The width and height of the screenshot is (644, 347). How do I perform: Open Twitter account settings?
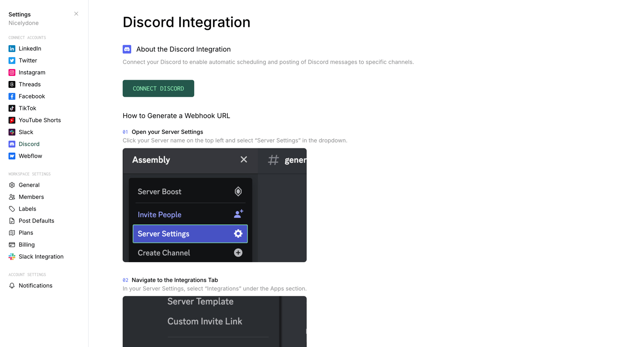pyautogui.click(x=28, y=61)
